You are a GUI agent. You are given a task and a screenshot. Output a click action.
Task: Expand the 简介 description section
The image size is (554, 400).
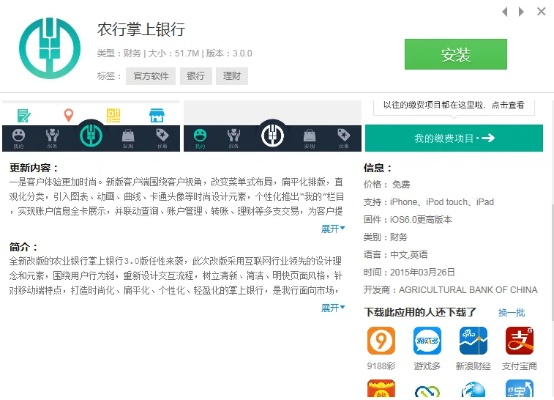pyautogui.click(x=333, y=308)
